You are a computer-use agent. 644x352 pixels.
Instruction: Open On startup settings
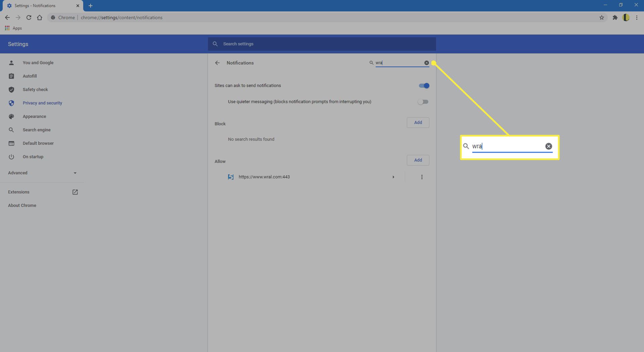pyautogui.click(x=33, y=157)
